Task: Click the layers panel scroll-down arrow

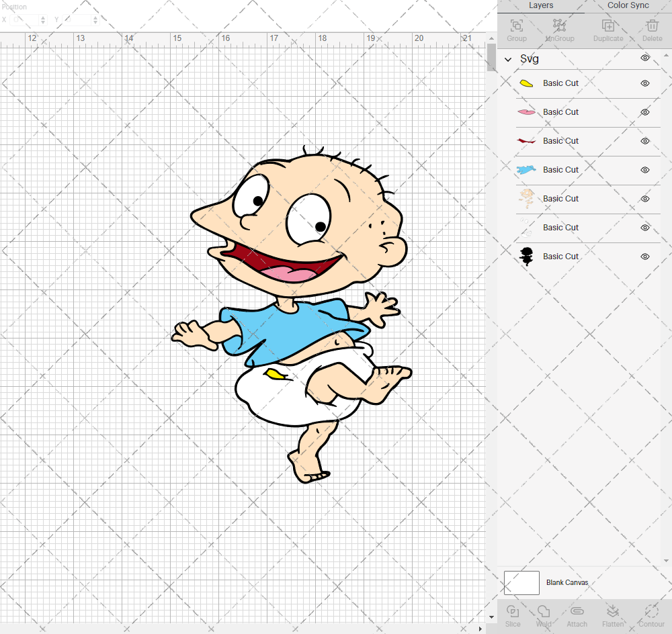Action: tap(666, 560)
